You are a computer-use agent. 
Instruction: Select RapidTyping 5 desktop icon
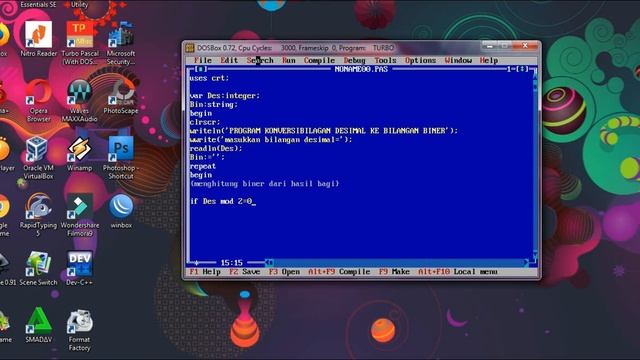(38, 215)
